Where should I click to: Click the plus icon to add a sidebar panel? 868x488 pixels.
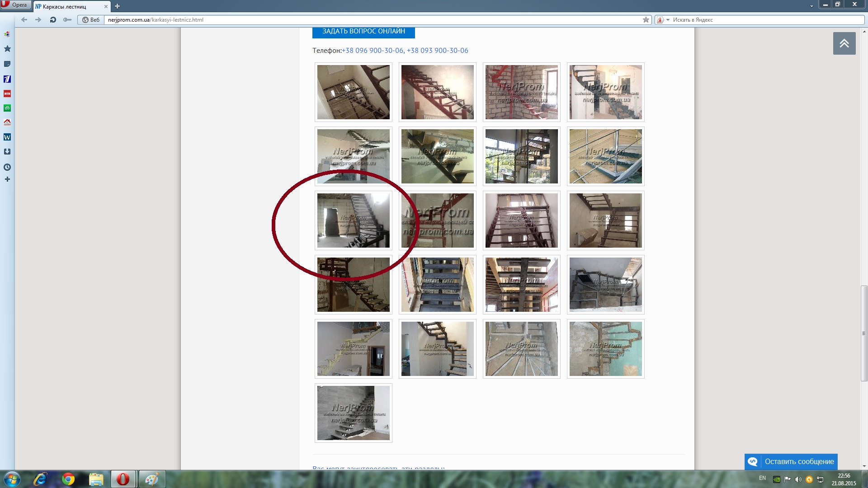tap(7, 179)
